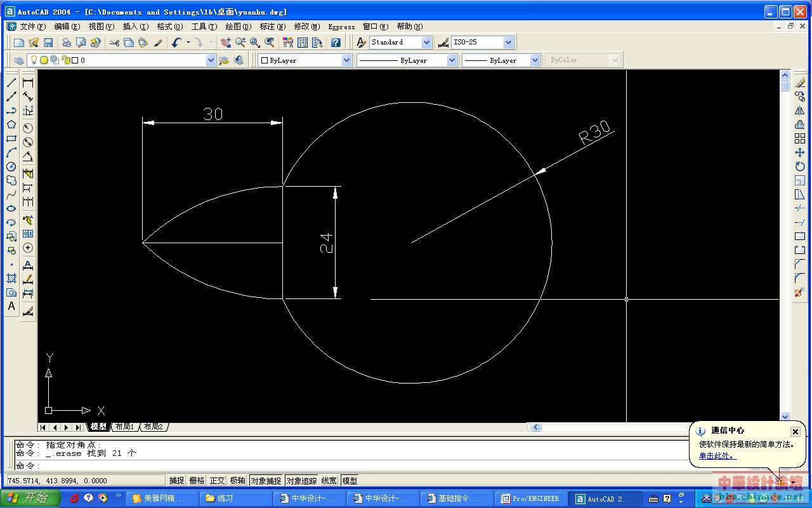Toggle 栅格 (Grid) display in status bar
812x508 pixels.
pos(197,481)
